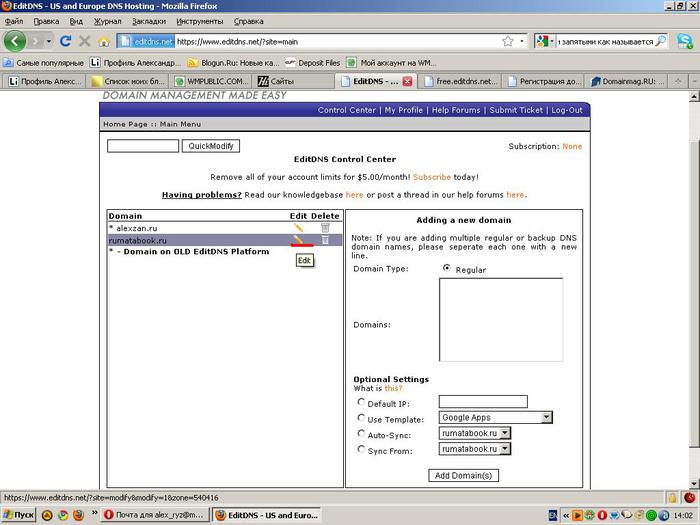The width and height of the screenshot is (700, 525).
Task: Click the padlock icon in status bar
Action: [672, 497]
